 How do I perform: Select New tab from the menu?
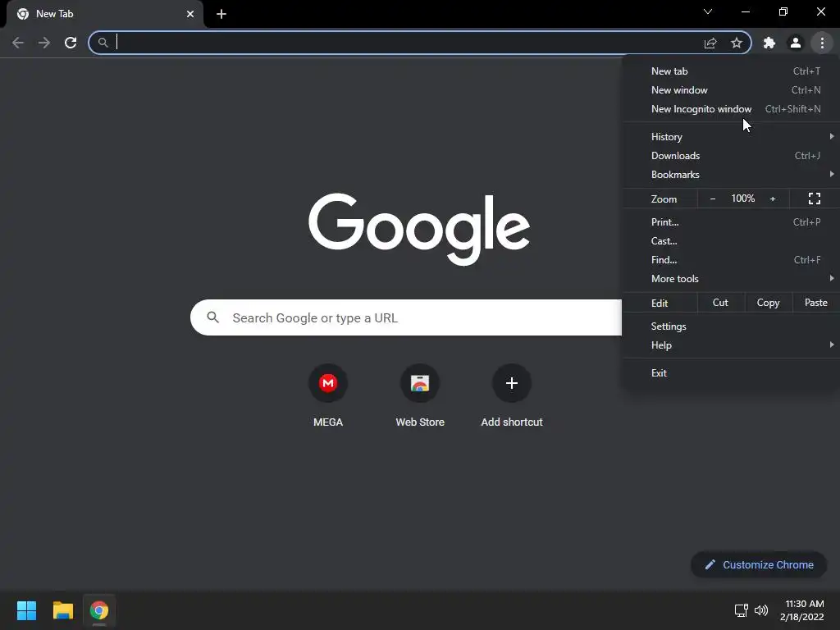point(731,71)
